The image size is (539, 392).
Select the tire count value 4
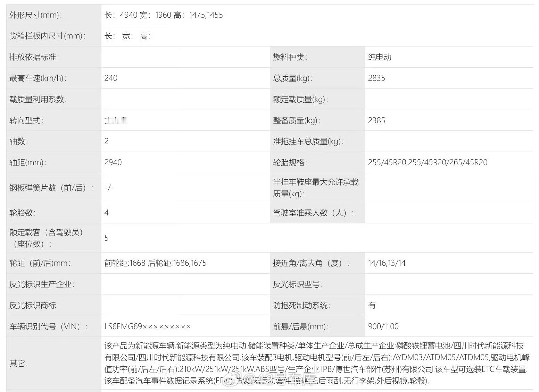[x=106, y=213]
